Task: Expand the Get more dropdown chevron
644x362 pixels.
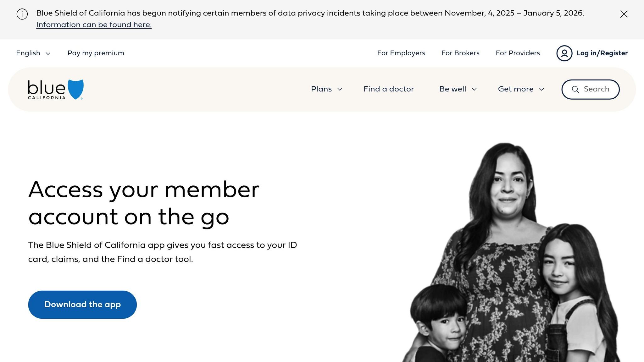Action: [x=541, y=90]
